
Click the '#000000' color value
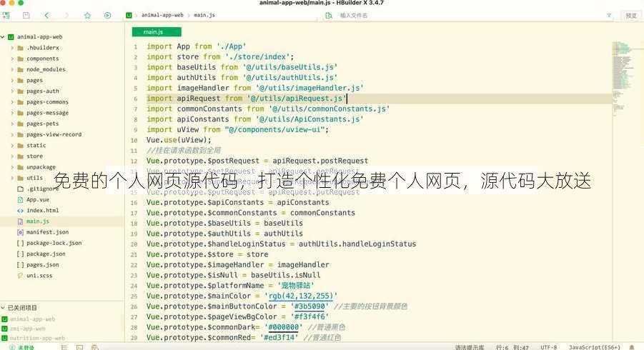coord(283,327)
